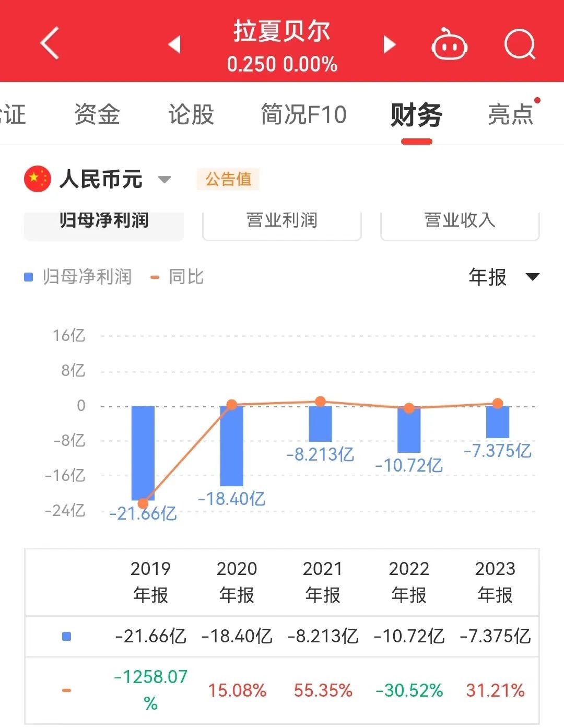Toggle the 归母净利润 chart legend
Viewport: 564px width, 728px height.
[78, 277]
